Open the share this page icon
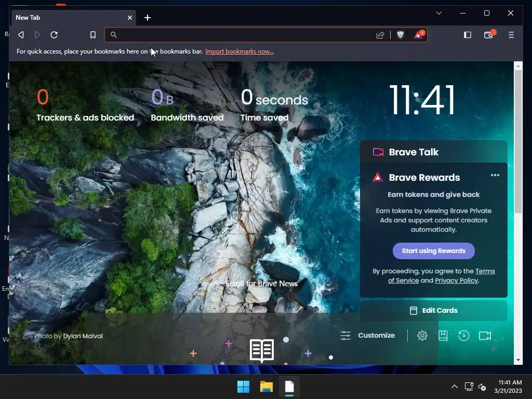 click(x=380, y=35)
